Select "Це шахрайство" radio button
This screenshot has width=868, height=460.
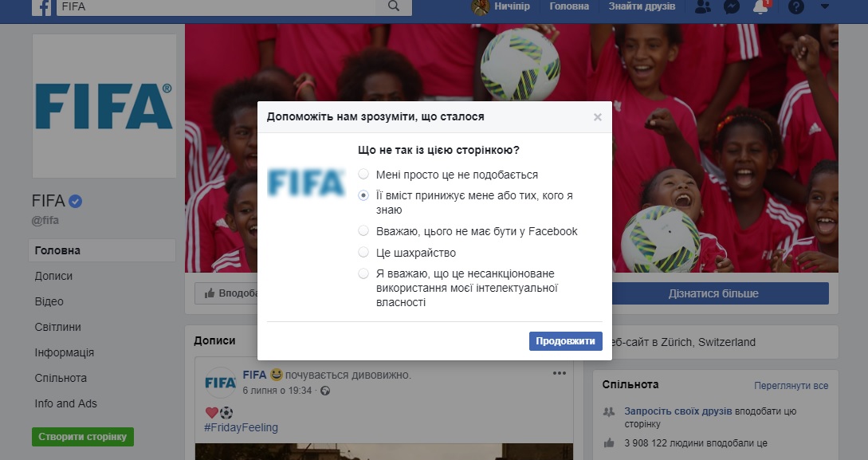click(363, 253)
